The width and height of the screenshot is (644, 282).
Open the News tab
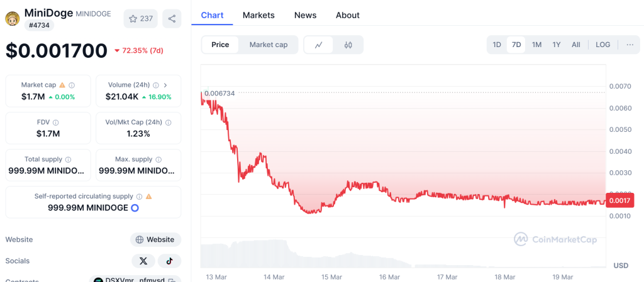click(305, 15)
